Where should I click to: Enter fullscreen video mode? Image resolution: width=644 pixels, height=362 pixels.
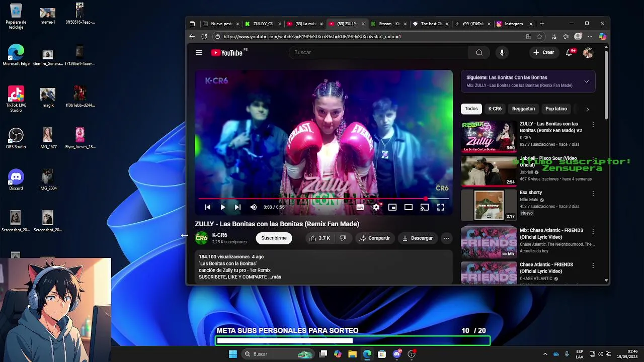pos(441,207)
